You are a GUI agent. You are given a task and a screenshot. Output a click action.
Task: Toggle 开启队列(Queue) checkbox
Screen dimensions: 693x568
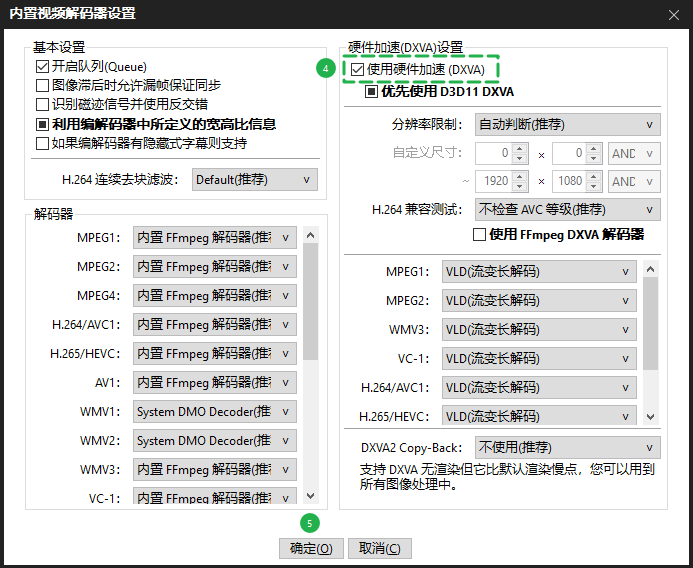[43, 67]
